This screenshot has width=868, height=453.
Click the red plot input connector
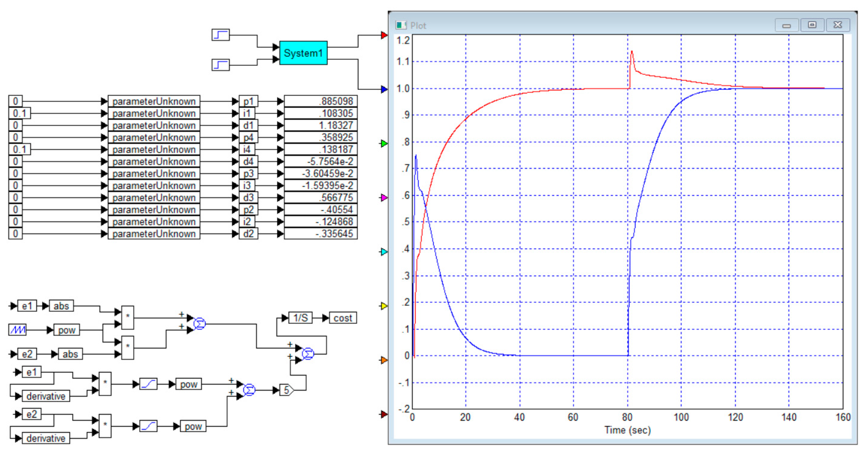coord(384,35)
